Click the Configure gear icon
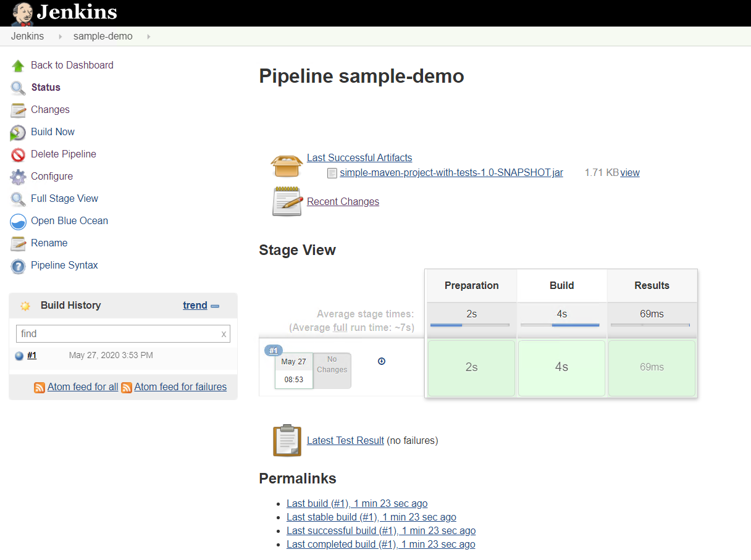Image resolution: width=751 pixels, height=560 pixels. coord(19,177)
